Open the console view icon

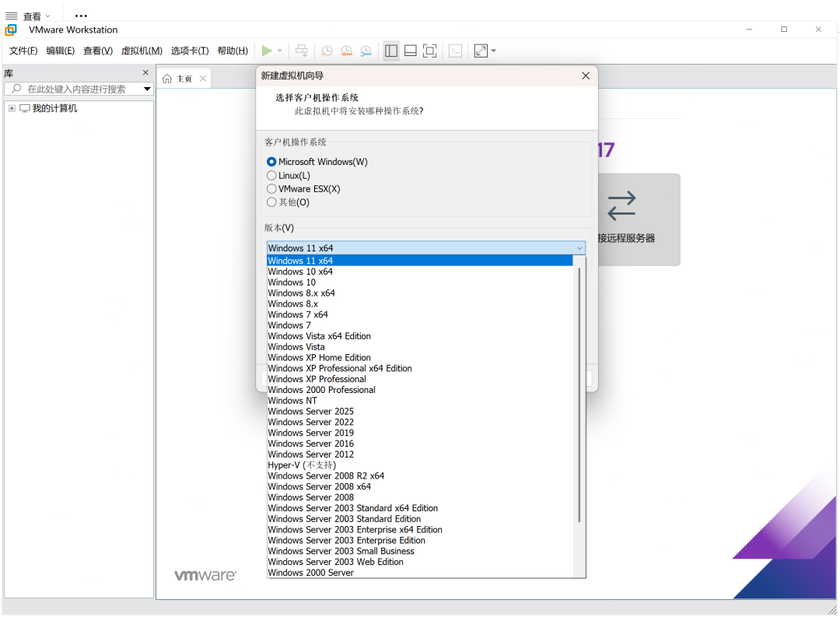[x=456, y=51]
